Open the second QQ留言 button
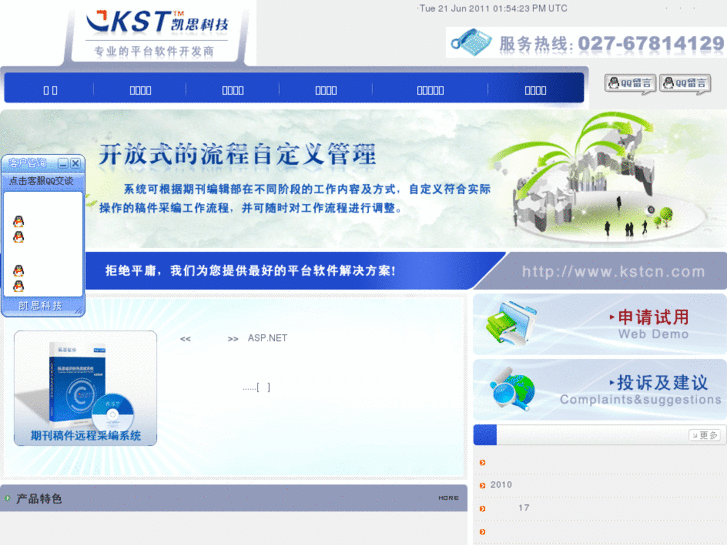The image size is (727, 545). pos(685,84)
